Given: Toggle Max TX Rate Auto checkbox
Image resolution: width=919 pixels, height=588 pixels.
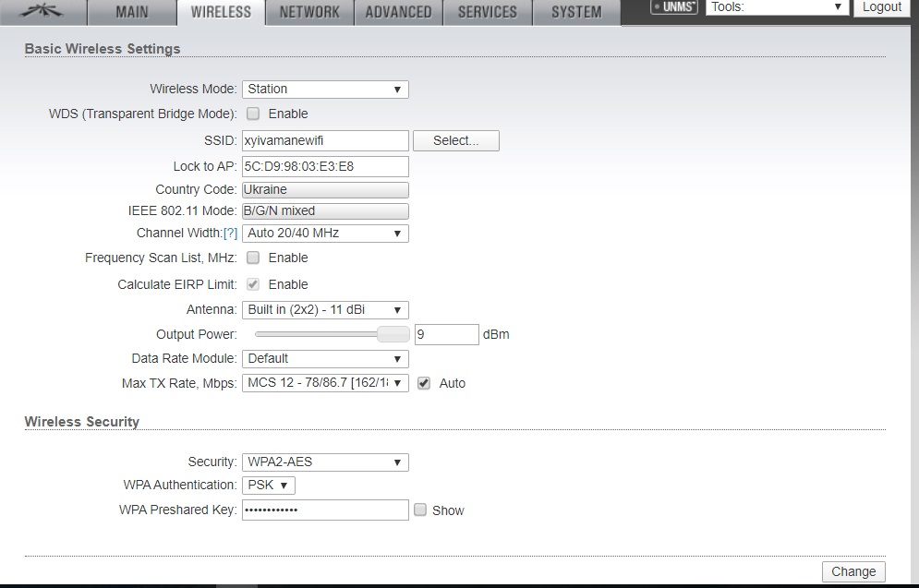Looking at the screenshot, I should (424, 383).
